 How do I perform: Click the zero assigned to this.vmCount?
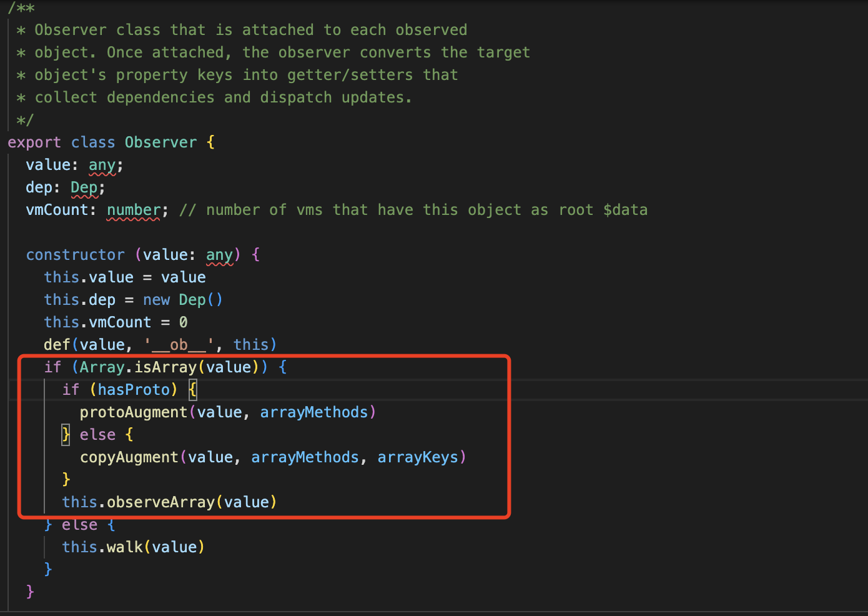coord(183,322)
